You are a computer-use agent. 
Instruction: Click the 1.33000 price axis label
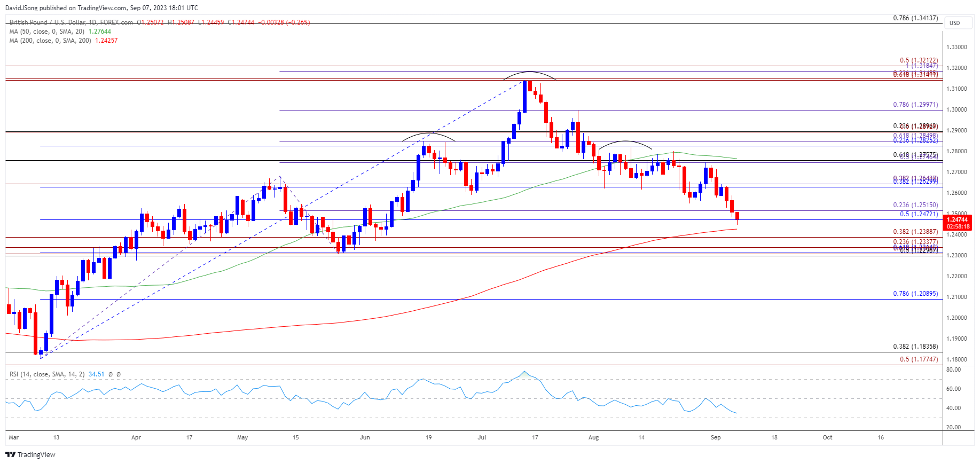(x=957, y=47)
